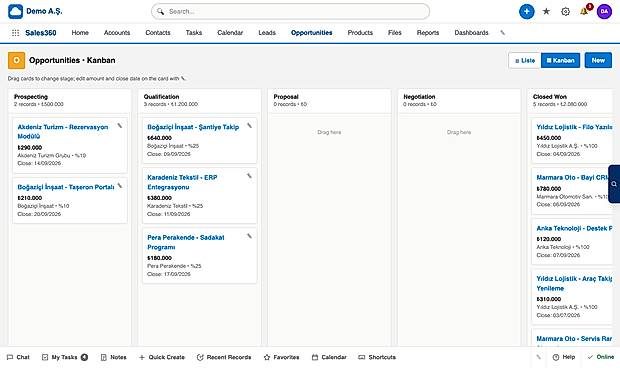This screenshot has height=368, width=620.
Task: Open Favorites in bottom utility bar
Action: point(281,357)
